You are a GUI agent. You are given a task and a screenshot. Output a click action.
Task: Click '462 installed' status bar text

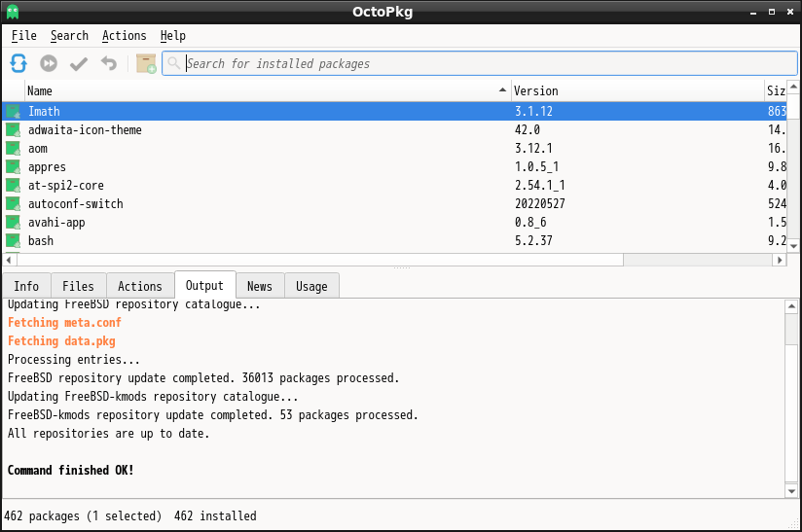[x=215, y=516]
